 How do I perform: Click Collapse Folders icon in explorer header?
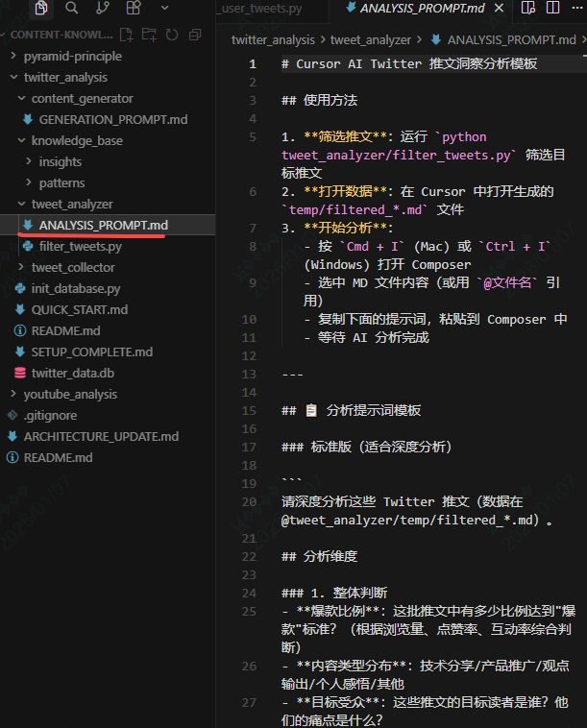pyautogui.click(x=195, y=35)
